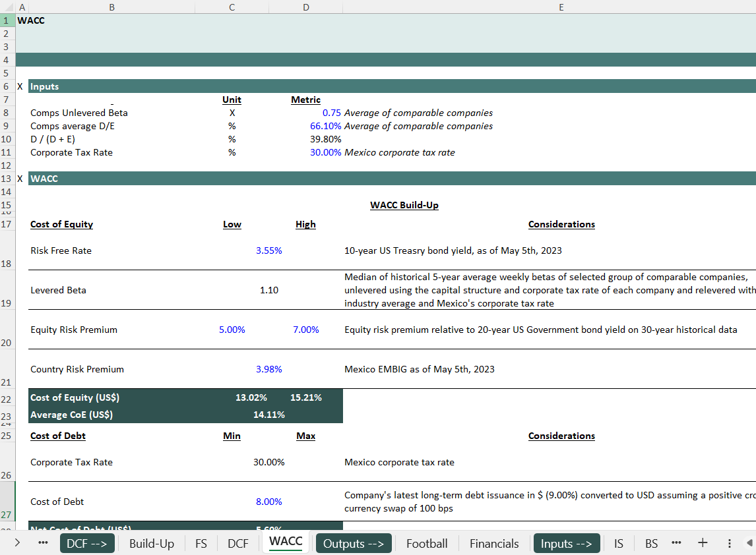Click the Considerations heading in row 25

(x=561, y=436)
